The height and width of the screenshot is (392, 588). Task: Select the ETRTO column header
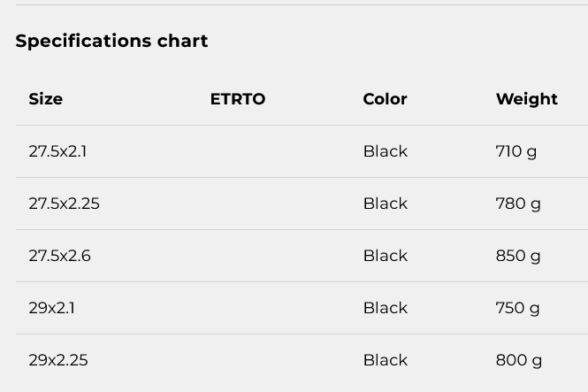click(238, 99)
